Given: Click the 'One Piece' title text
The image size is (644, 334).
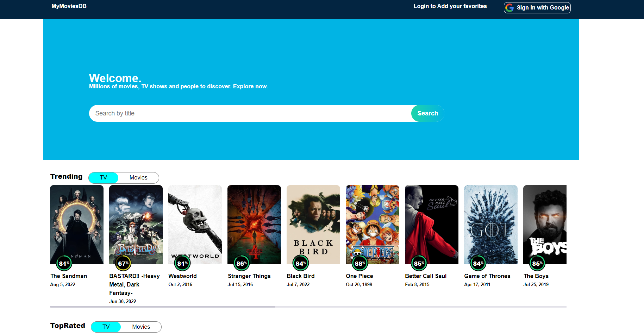Looking at the screenshot, I should pos(359,276).
